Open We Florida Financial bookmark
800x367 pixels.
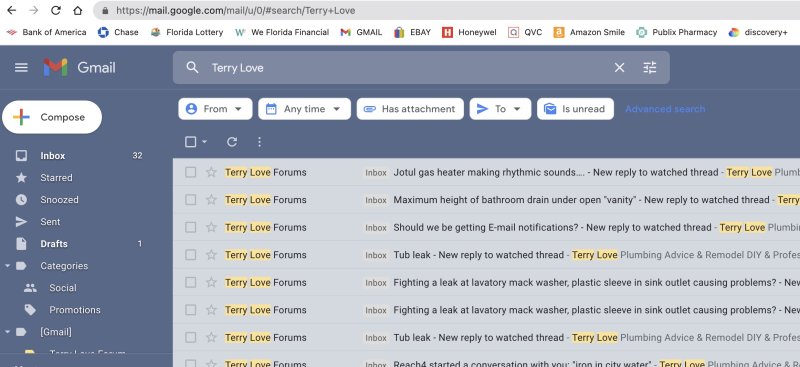coord(282,32)
